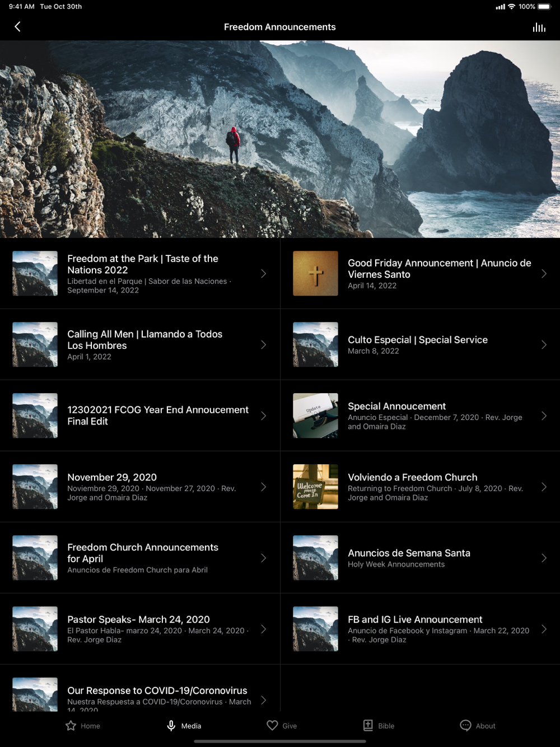Image resolution: width=560 pixels, height=747 pixels.
Task: Select 'Pastor Speaks- March 24, 2020' title
Action: coord(138,619)
